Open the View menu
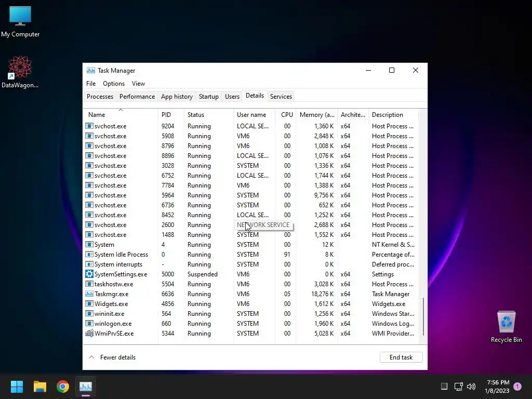532x399 pixels. click(x=138, y=84)
